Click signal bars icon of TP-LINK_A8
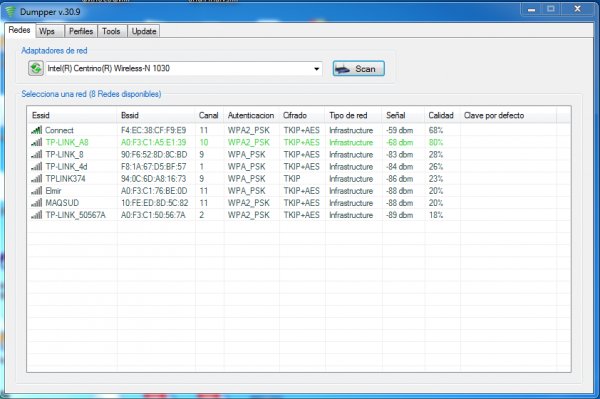This screenshot has height=399, width=600. [36, 142]
